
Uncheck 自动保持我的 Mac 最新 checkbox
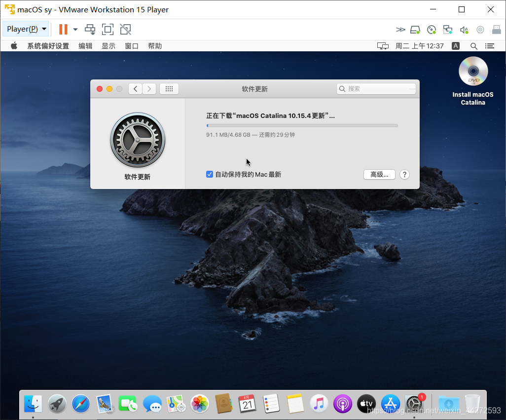coord(210,174)
